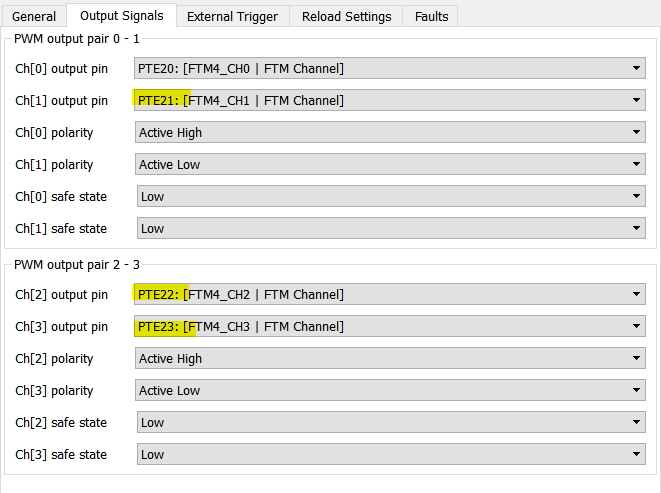Open the Ch[2] polarity dropdown
661x493 pixels.
click(x=637, y=358)
